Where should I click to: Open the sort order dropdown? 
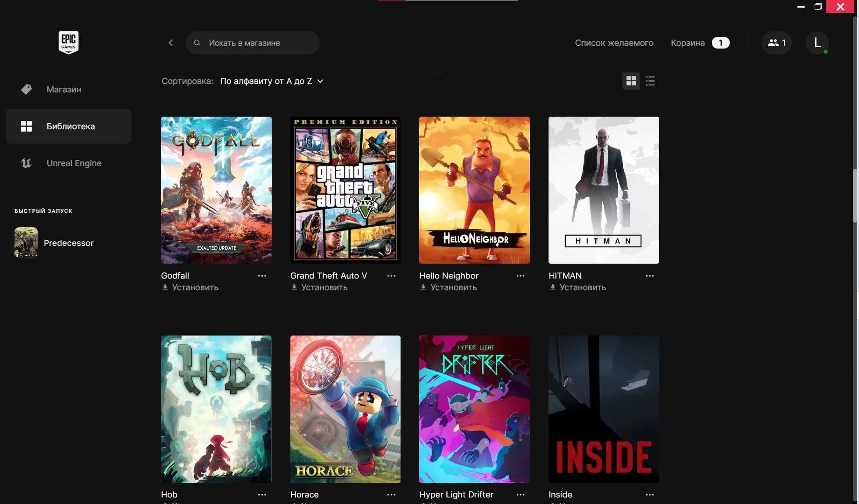pyautogui.click(x=272, y=81)
